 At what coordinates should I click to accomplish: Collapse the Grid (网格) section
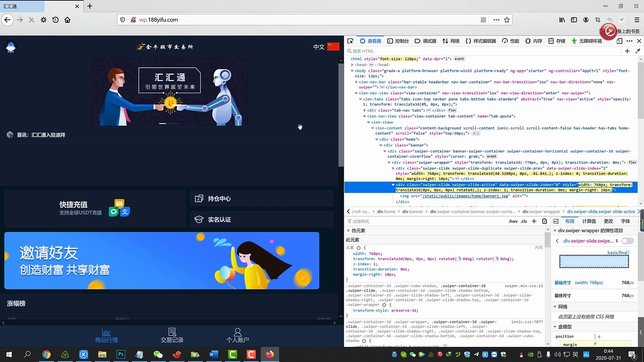tap(555, 307)
